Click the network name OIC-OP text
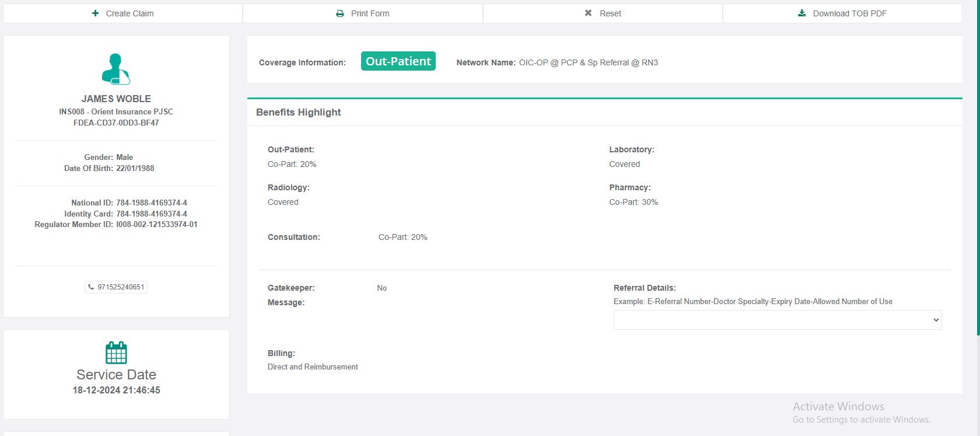This screenshot has height=436, width=980. 588,62
